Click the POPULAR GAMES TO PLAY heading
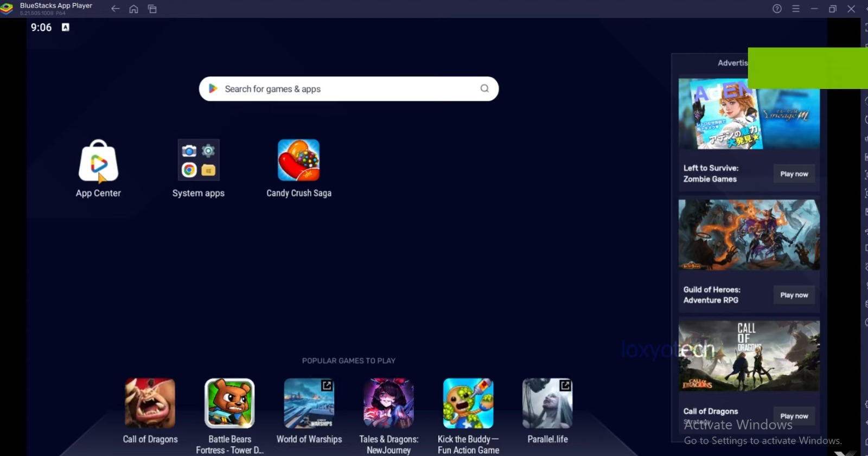 coord(349,361)
